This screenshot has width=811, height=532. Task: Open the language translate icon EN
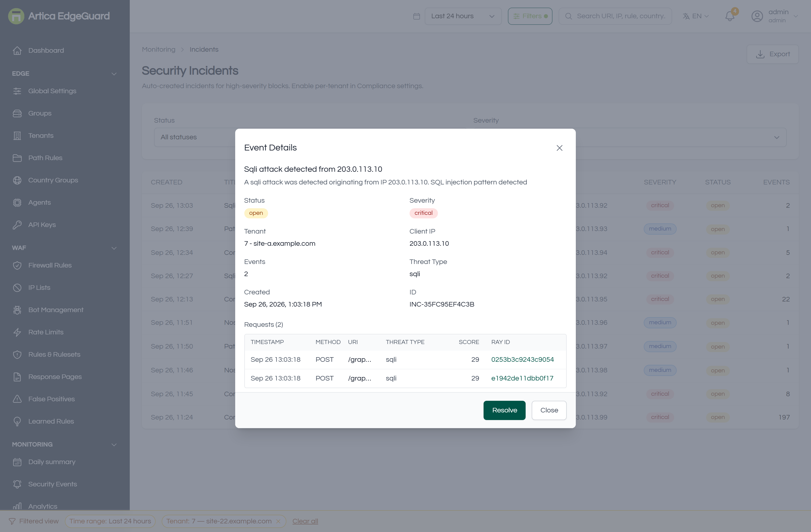pos(686,16)
